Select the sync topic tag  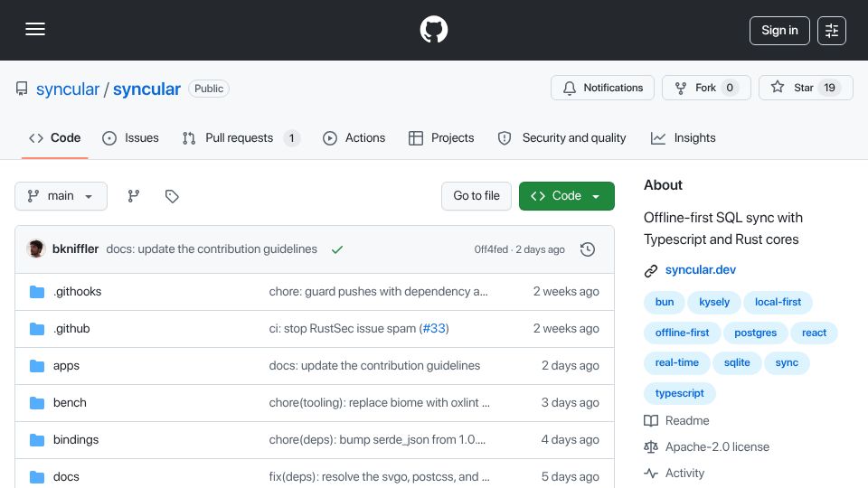point(787,363)
